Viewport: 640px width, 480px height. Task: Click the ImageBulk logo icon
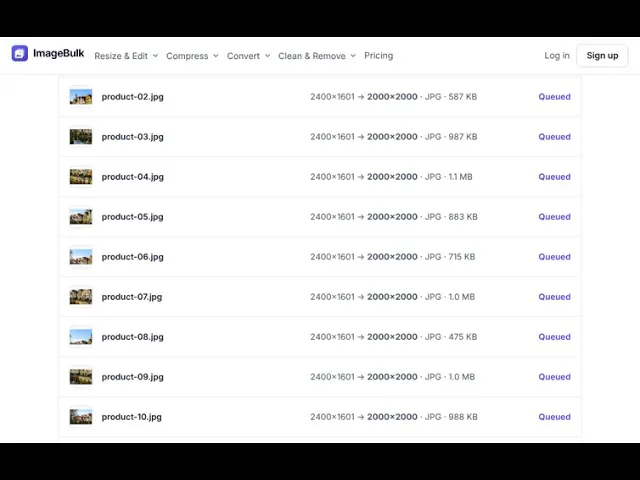(20, 53)
